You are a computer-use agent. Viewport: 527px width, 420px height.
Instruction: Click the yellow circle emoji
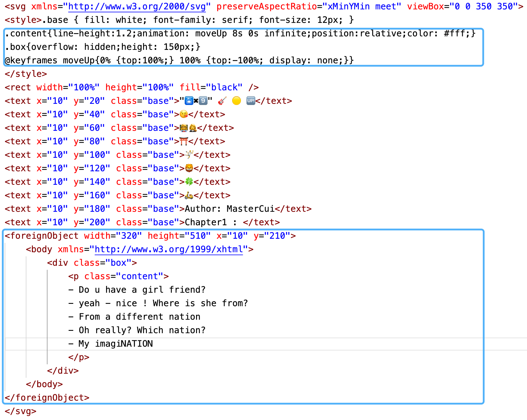click(237, 101)
